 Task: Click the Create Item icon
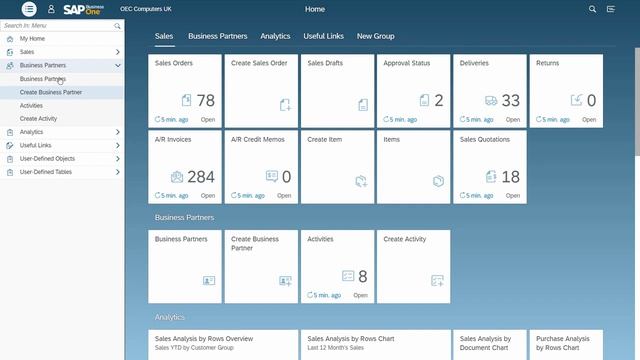[x=361, y=181]
